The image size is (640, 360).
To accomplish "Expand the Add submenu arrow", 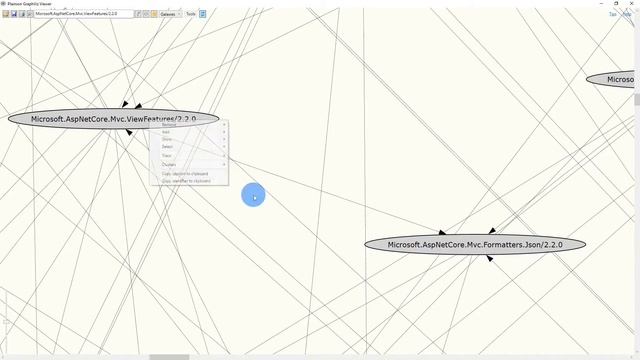I will pos(224,132).
